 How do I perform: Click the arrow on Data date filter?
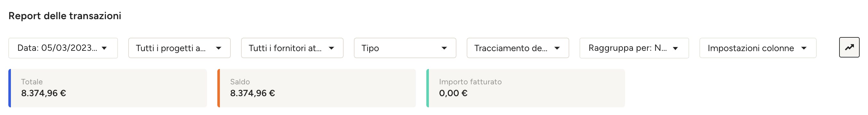[x=104, y=49]
